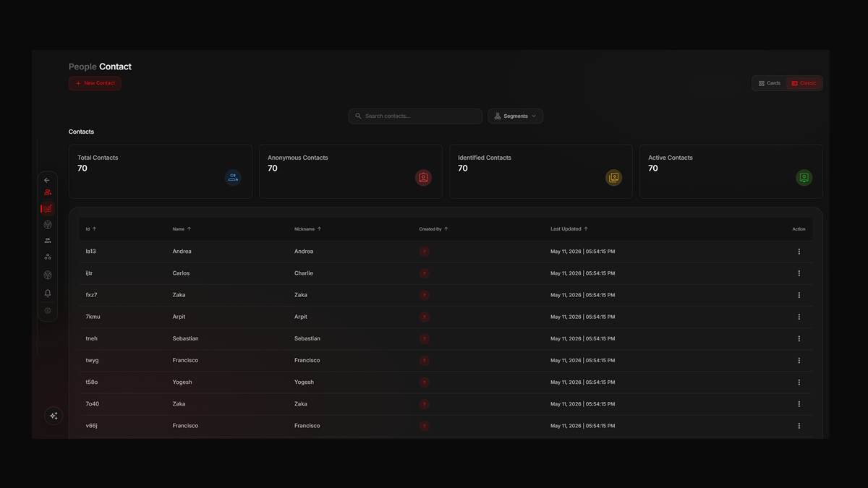Sort table by Last Updated column
The image size is (868, 488).
pos(569,229)
